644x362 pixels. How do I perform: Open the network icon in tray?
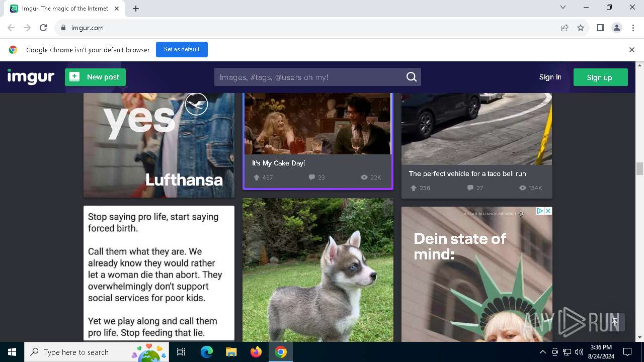[x=567, y=352]
